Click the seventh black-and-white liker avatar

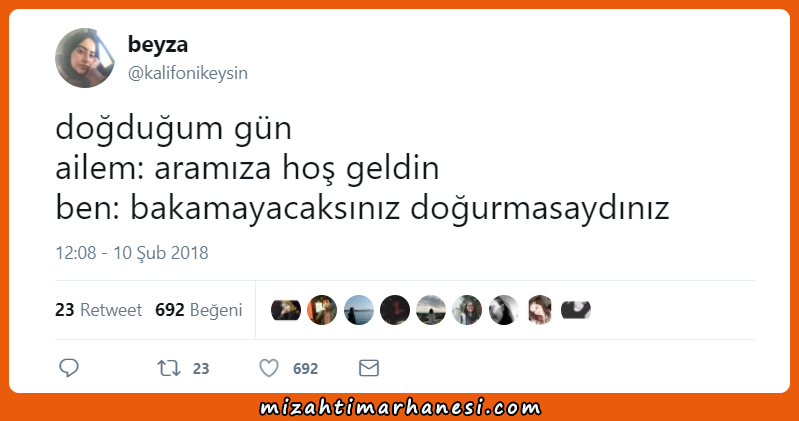click(504, 310)
